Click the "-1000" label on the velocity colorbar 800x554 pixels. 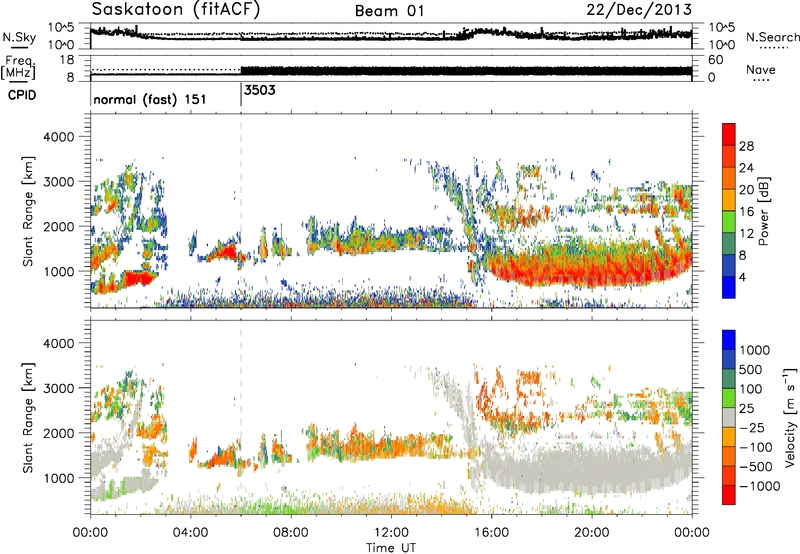(x=760, y=486)
